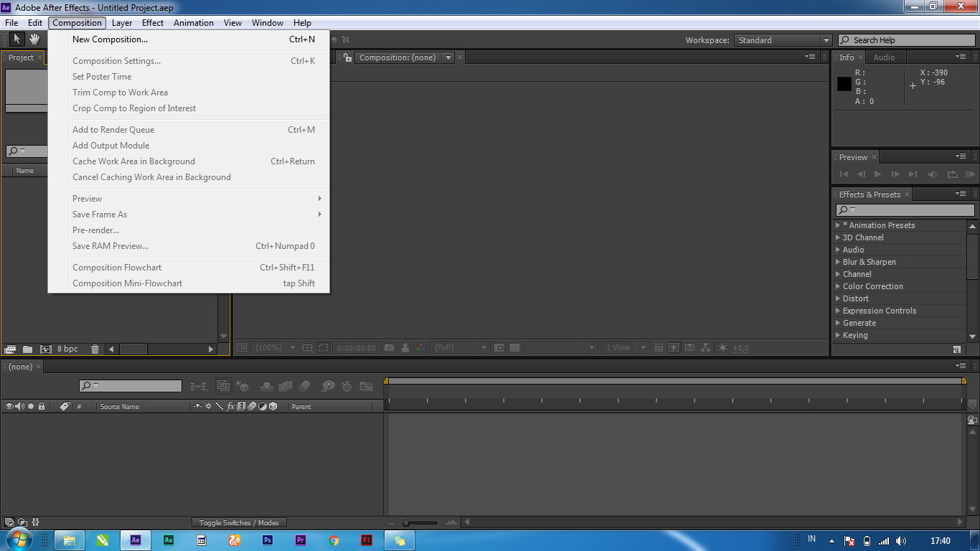The width and height of the screenshot is (980, 551).
Task: Switch to the Audio tab
Action: [885, 57]
